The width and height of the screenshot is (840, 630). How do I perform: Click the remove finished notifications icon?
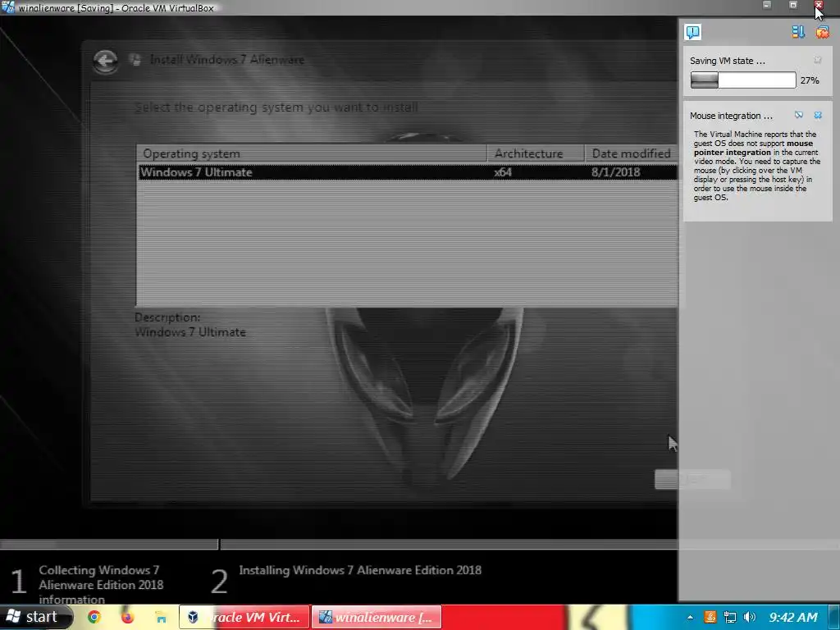822,32
